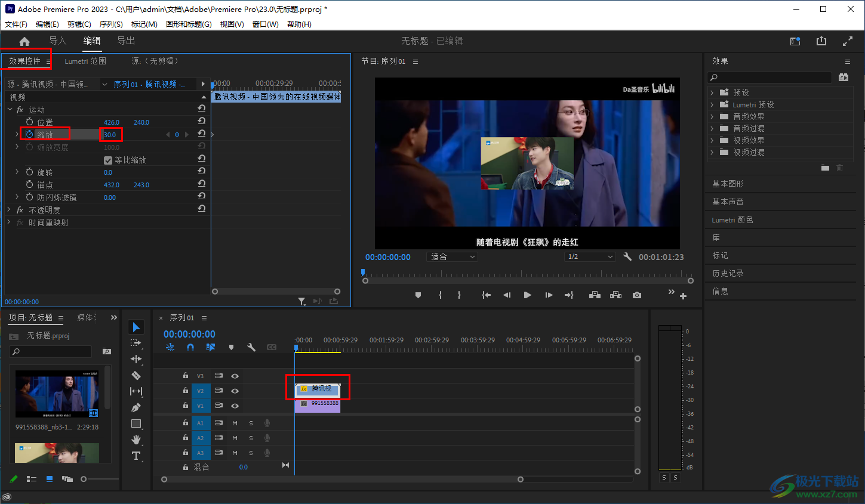Select the Hand tool
Screen dimensions: 865x504
click(x=136, y=440)
